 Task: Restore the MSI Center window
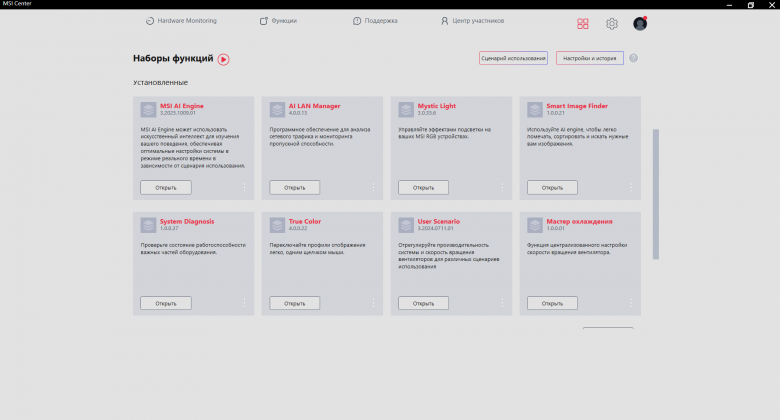(751, 4)
